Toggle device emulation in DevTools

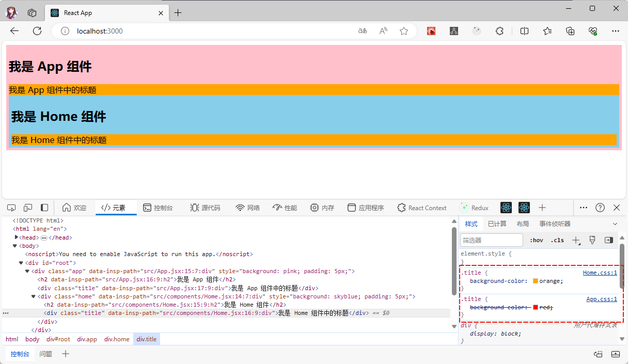tap(28, 208)
